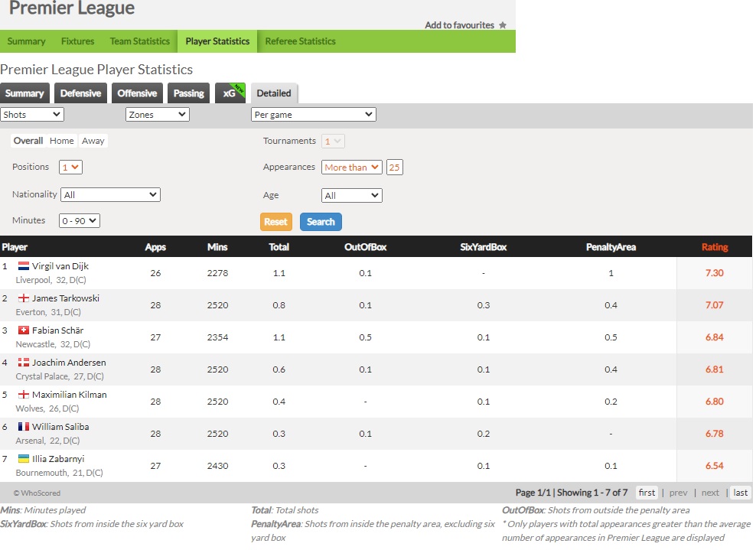
Task: Click the France flag beside William Saliba
Action: click(24, 427)
